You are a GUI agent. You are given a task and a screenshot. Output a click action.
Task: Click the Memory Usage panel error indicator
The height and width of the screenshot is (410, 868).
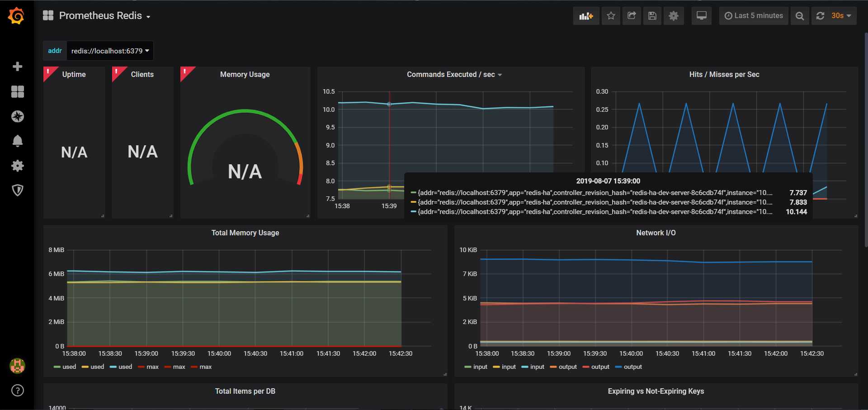185,72
